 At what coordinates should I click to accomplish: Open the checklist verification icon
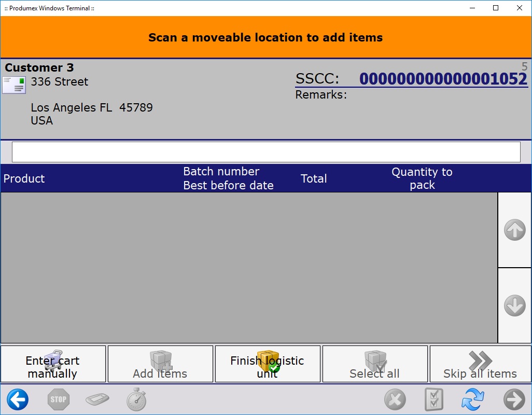click(x=434, y=399)
